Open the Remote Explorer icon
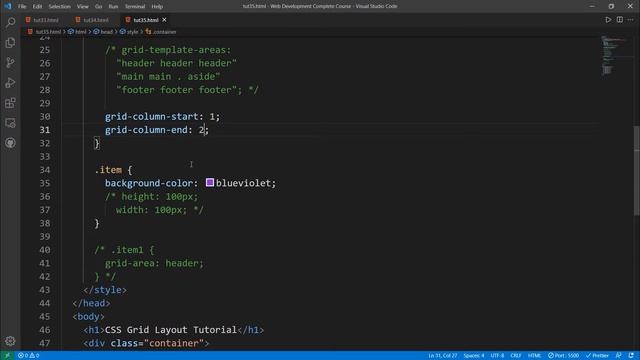 pyautogui.click(x=10, y=123)
